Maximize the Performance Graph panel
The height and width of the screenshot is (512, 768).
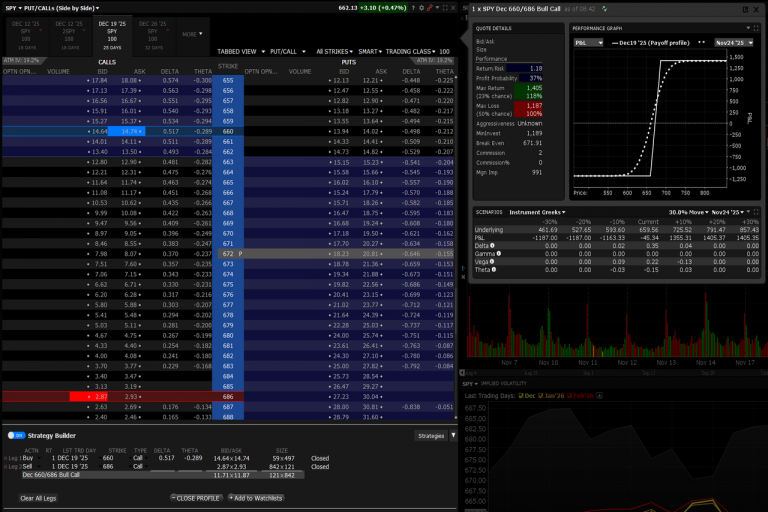[x=756, y=28]
